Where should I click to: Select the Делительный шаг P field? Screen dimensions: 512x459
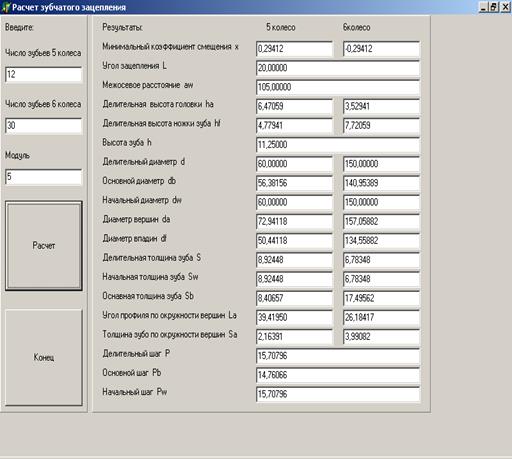(338, 356)
